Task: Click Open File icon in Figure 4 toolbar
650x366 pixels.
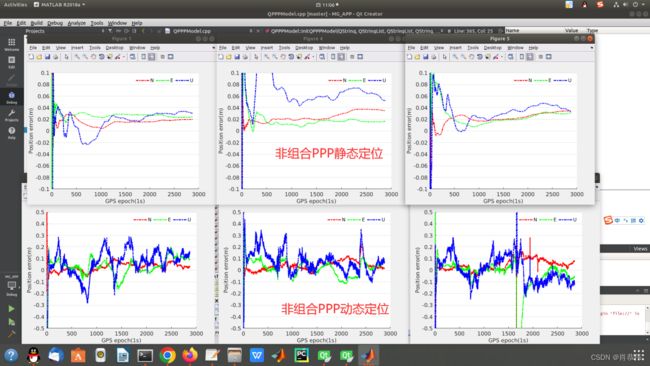Action: (x=229, y=57)
